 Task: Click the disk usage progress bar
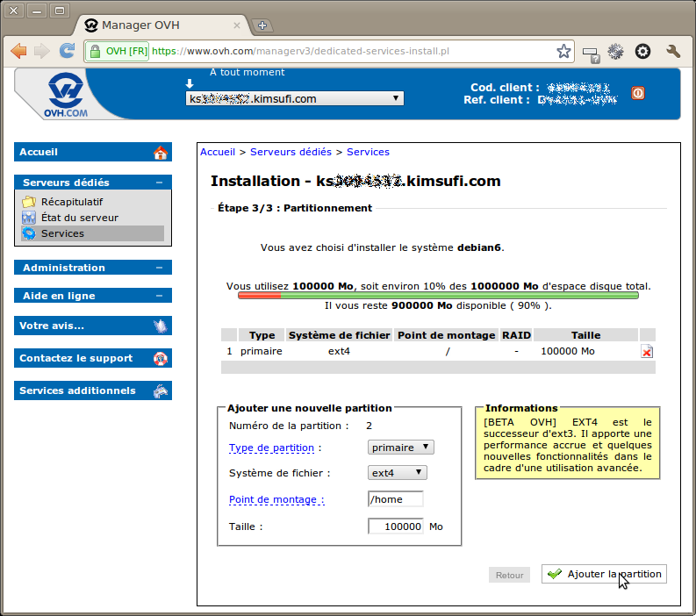[438, 296]
